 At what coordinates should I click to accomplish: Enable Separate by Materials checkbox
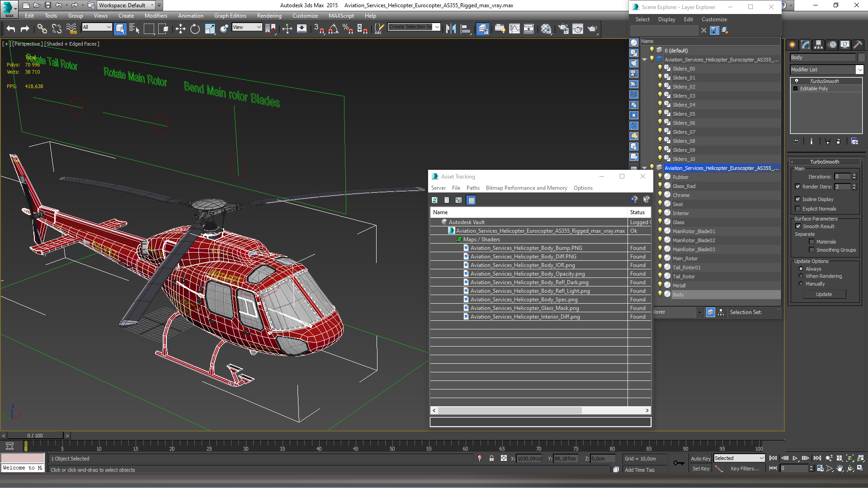coord(811,242)
